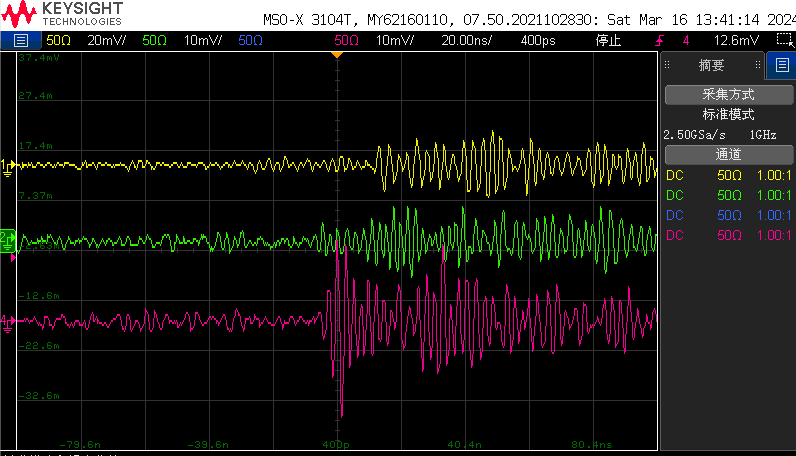Open the 12.6mV trigger level setting

pos(735,41)
